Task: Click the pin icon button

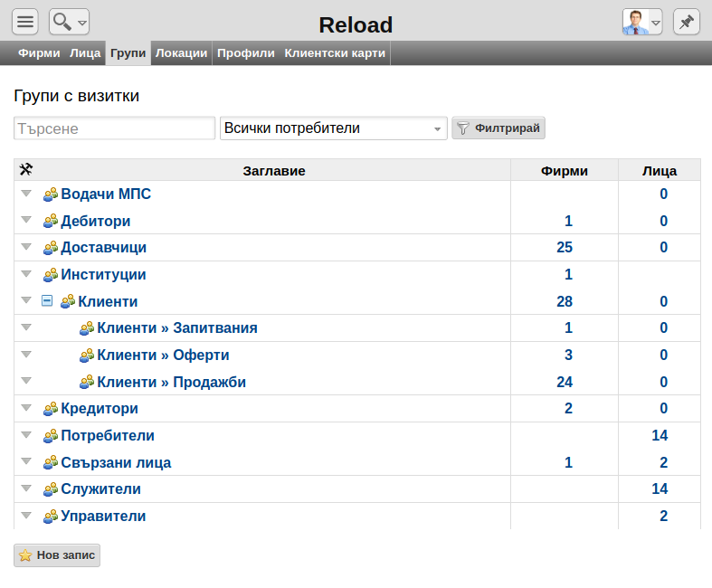Action: [686, 22]
